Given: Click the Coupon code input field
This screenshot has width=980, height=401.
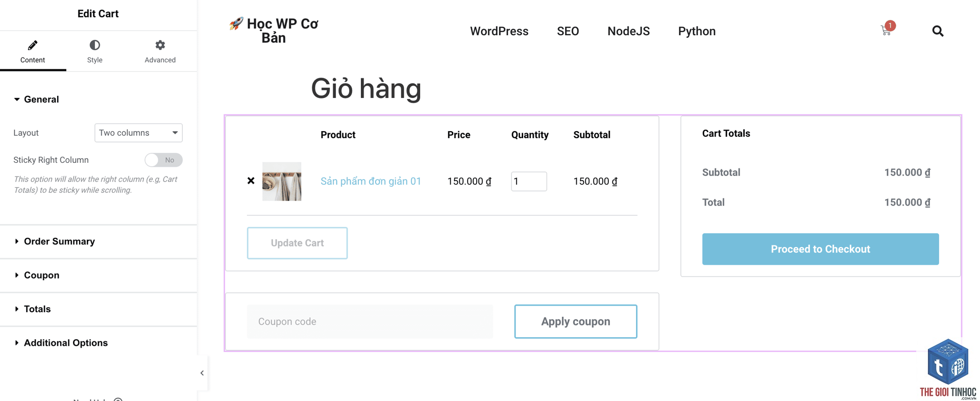Looking at the screenshot, I should 370,321.
